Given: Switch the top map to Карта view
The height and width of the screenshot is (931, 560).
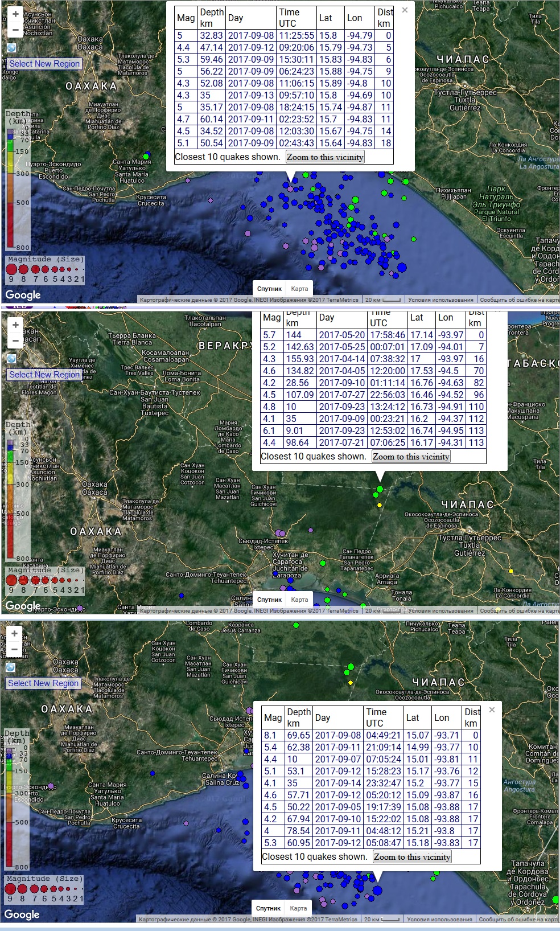Looking at the screenshot, I should 299,289.
